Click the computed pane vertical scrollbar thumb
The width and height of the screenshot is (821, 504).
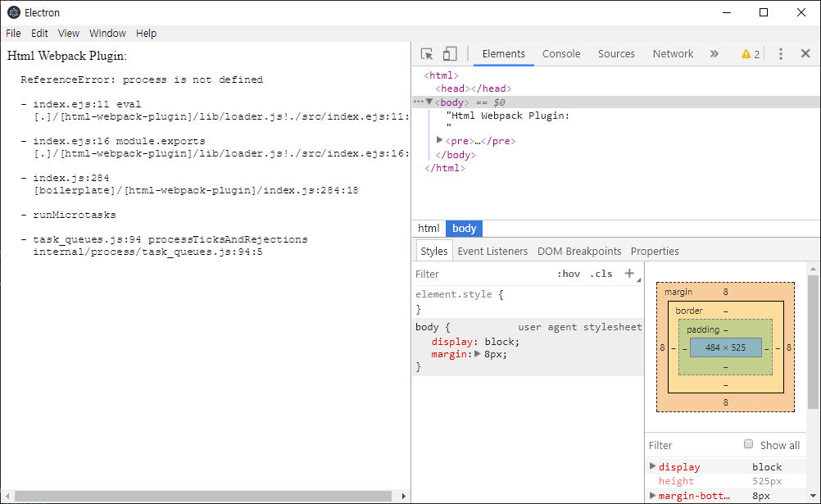[813, 342]
